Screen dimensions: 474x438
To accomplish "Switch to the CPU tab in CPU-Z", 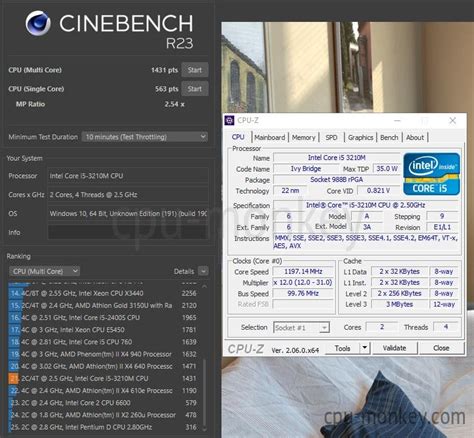I will (238, 137).
